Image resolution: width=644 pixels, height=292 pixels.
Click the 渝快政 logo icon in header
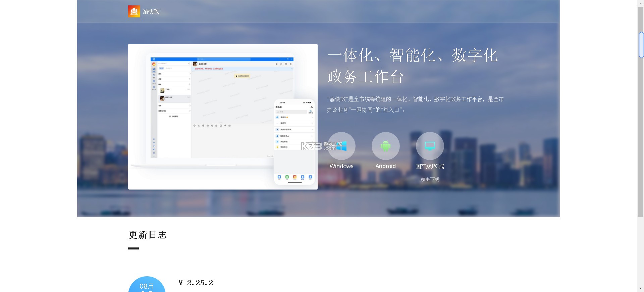(x=134, y=11)
